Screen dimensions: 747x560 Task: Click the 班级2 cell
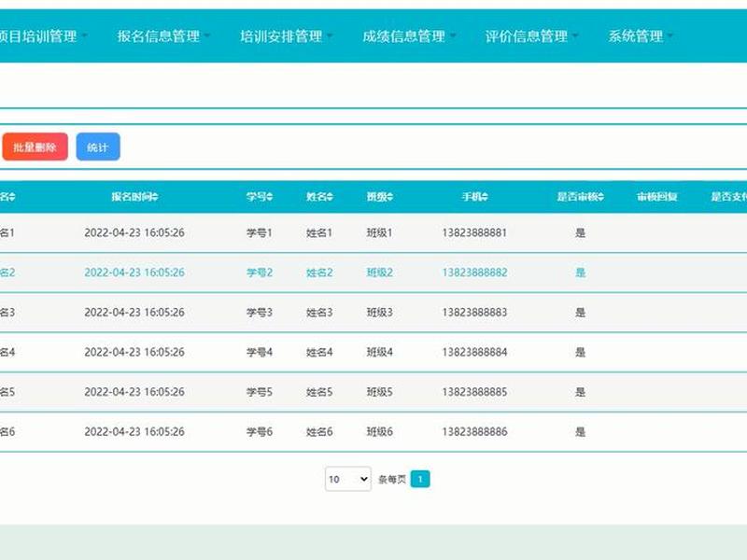[x=379, y=273]
